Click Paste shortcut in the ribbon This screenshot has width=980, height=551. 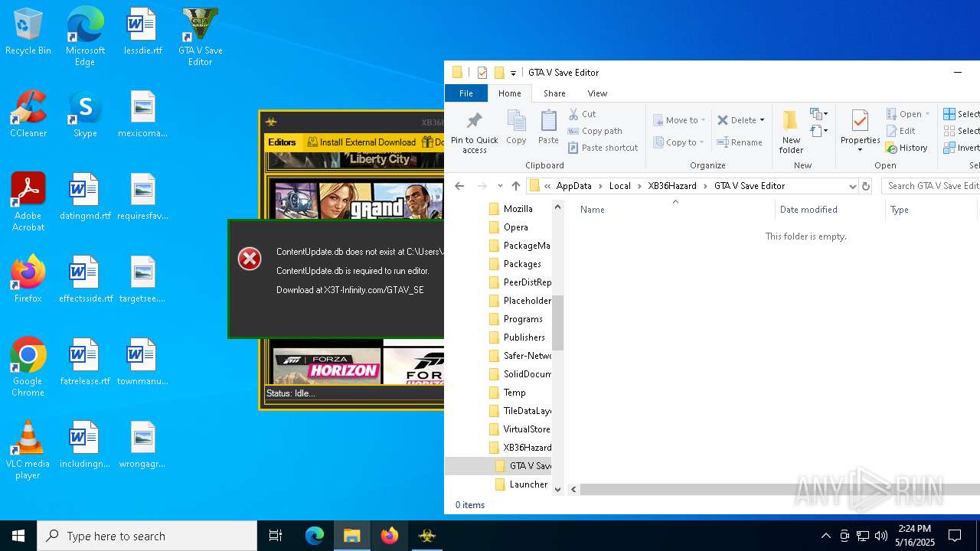[x=603, y=148]
